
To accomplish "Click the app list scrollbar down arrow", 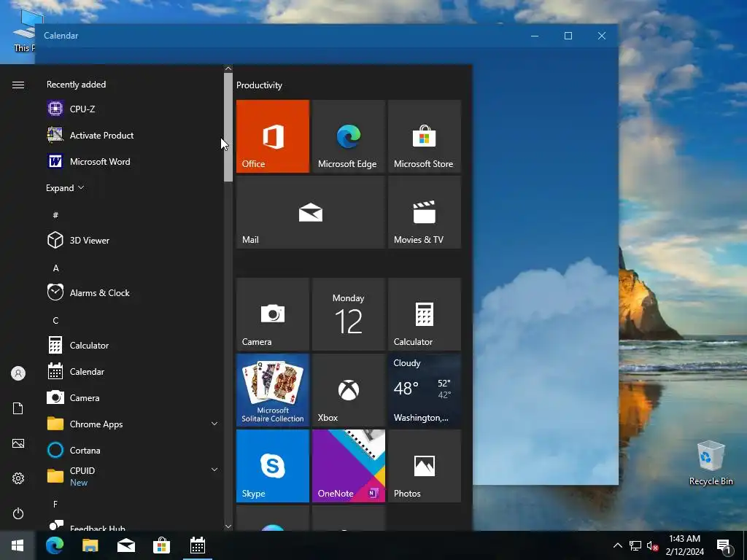I will [228, 526].
